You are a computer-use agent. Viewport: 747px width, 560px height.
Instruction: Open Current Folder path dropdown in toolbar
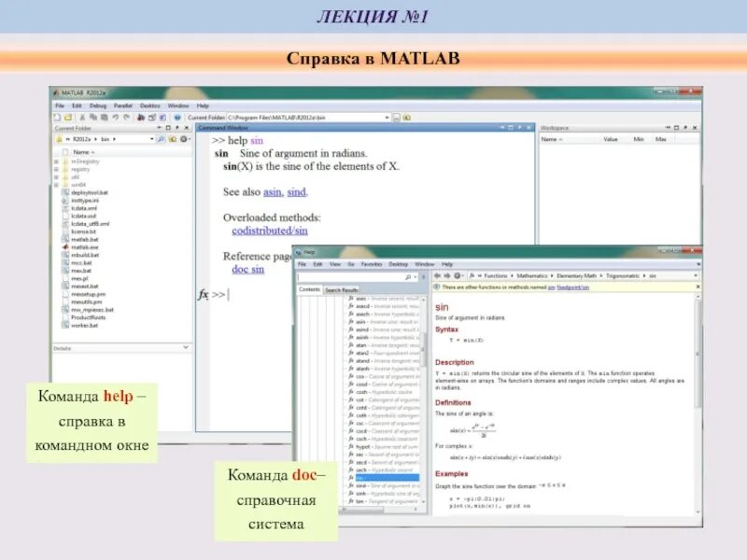(x=387, y=118)
